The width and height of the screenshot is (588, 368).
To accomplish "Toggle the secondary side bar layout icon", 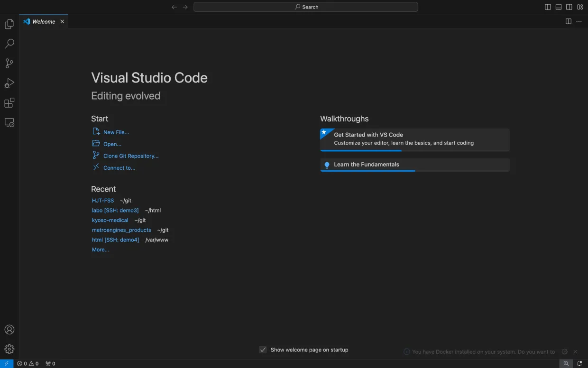I will (569, 7).
